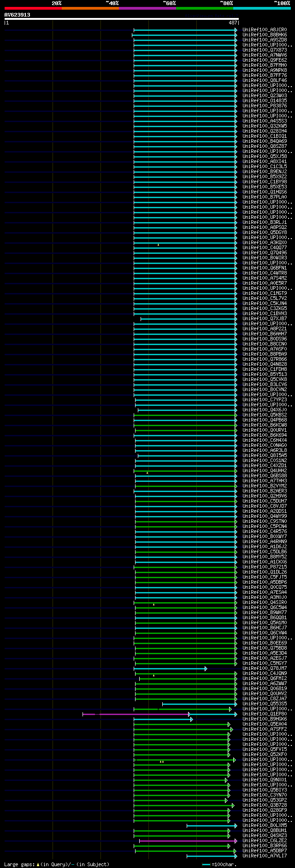Click the green ~80% identity legend bar
This screenshot has height=868, width=295.
click(x=204, y=8)
